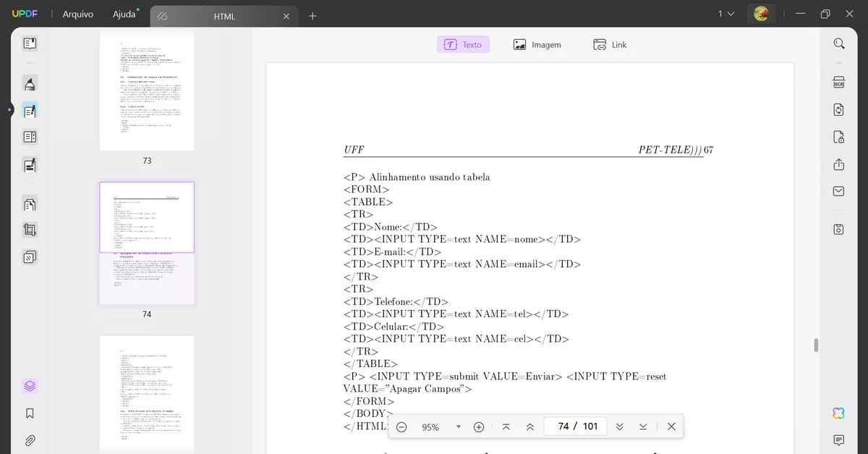Screen dimensions: 868x454
Task: Open the Organize Pages tool
Action: [29, 204]
